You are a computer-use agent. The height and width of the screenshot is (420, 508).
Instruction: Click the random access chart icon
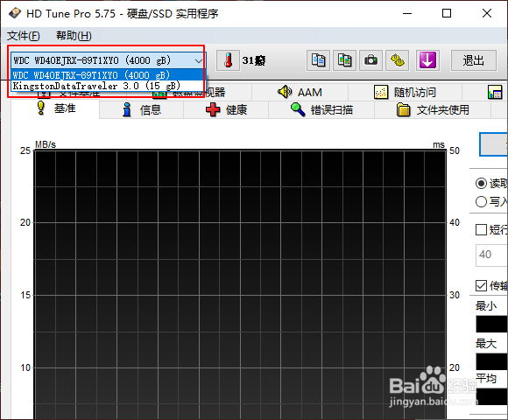[381, 92]
